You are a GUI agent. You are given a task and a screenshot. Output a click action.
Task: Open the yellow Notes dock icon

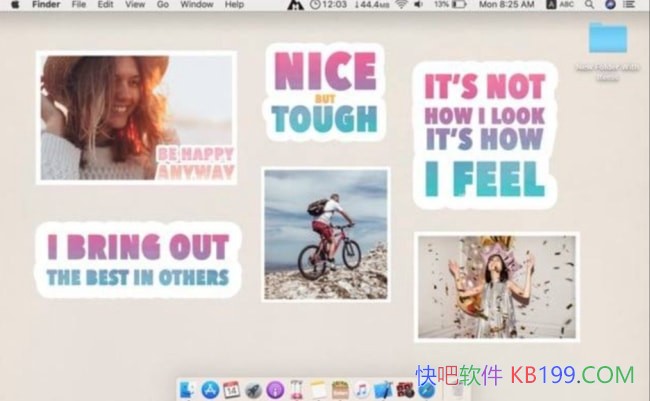[319, 388]
